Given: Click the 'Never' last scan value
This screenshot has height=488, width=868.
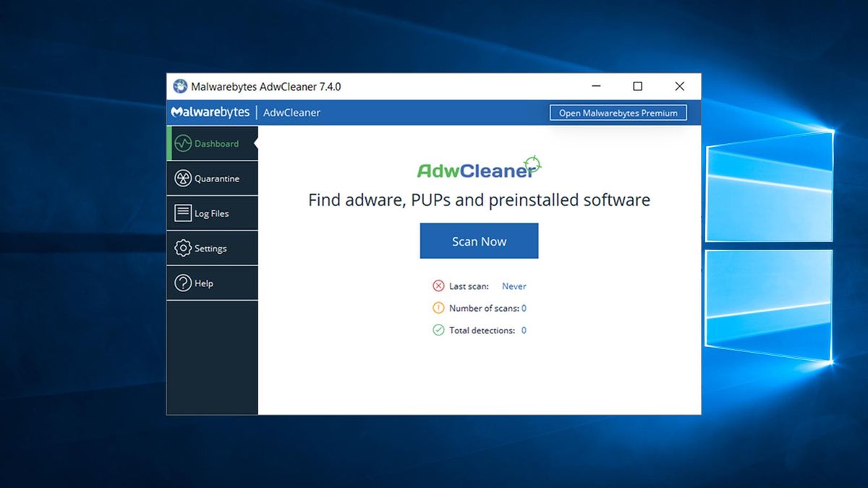Looking at the screenshot, I should coord(514,286).
